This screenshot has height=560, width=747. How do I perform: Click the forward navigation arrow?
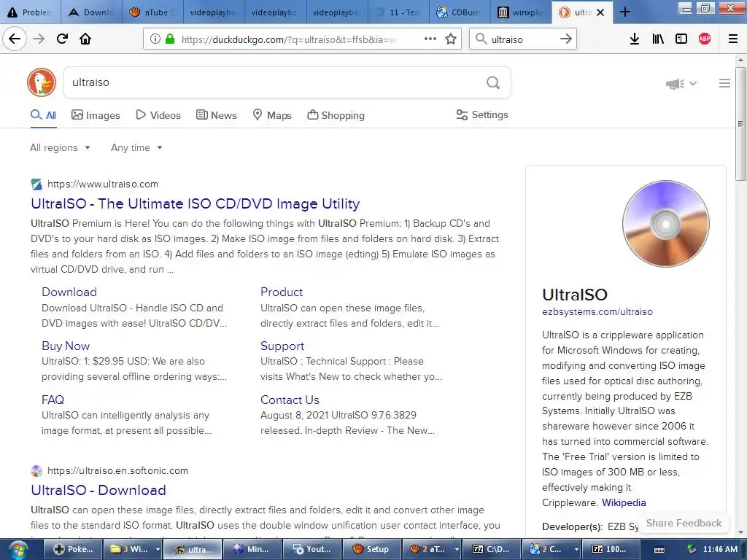pos(39,39)
